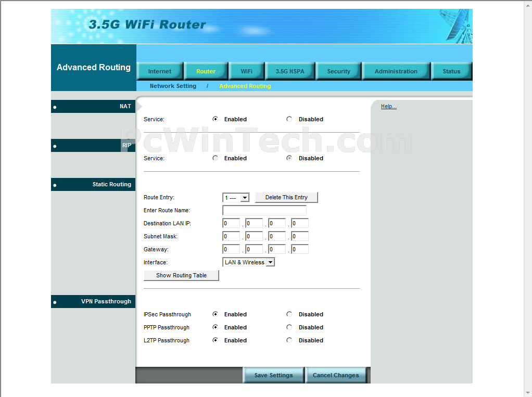Enable RIP service radio button
Image resolution: width=532 pixels, height=397 pixels.
[215, 158]
